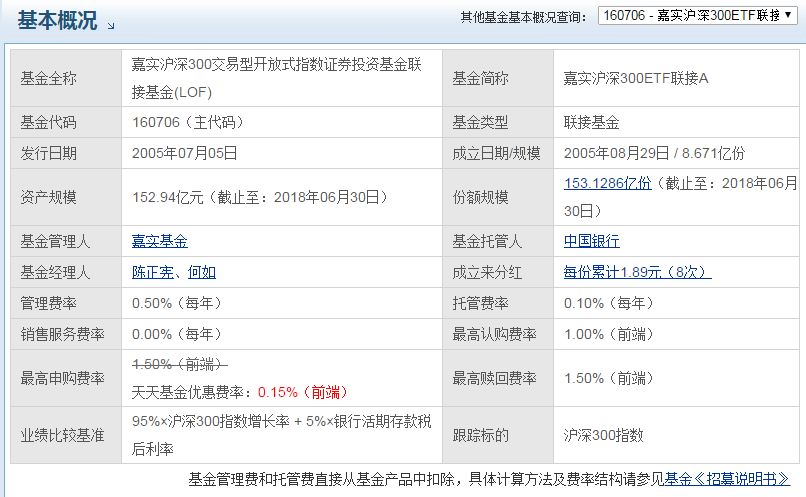Click the 基金简称 label

coord(480,78)
